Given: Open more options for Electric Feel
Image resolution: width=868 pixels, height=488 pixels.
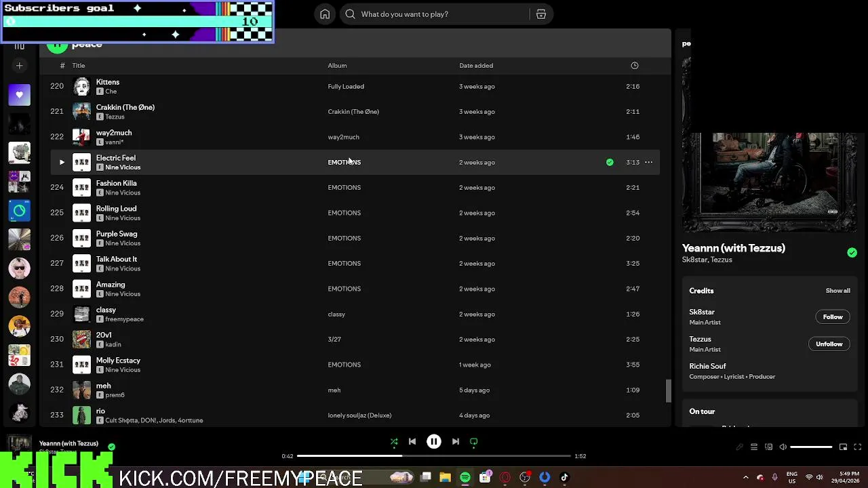Looking at the screenshot, I should (x=648, y=163).
